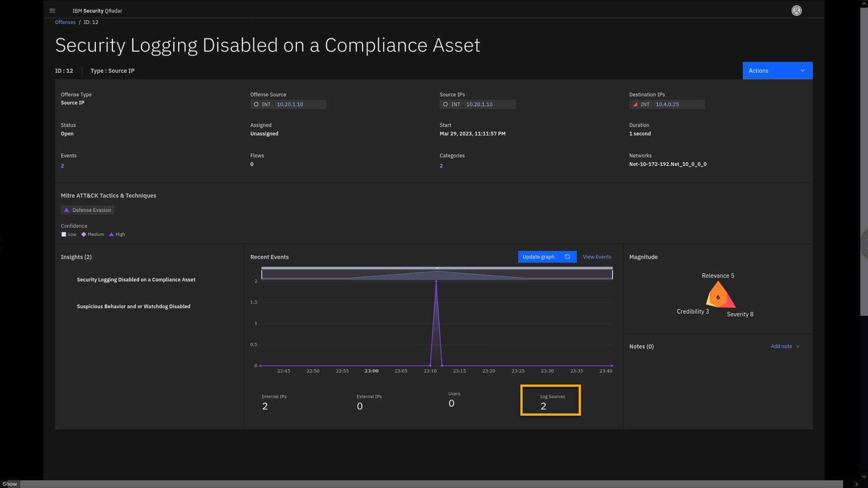868x488 pixels.
Task: Click the Medium confidence diamond marker
Action: (84, 235)
